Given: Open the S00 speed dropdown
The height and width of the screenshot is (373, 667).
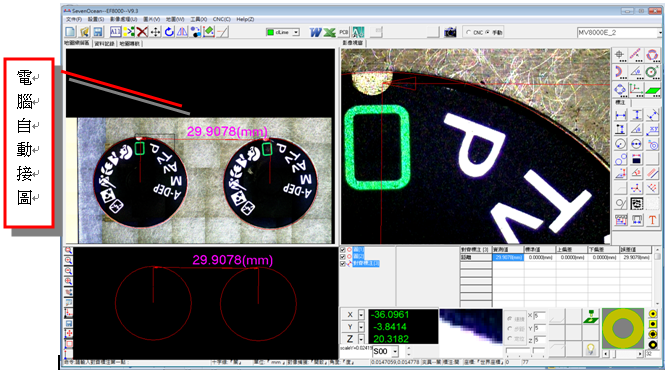Looking at the screenshot, I should 395,352.
